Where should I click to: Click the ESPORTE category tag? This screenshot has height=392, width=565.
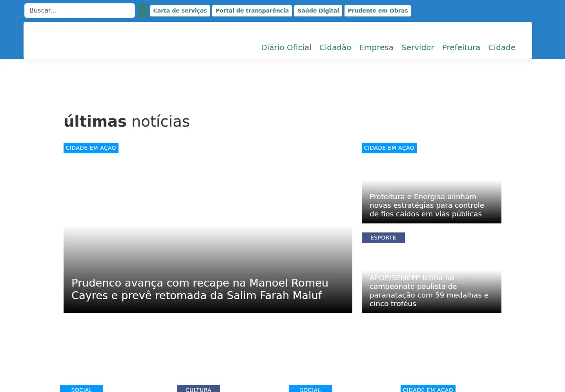(x=383, y=238)
